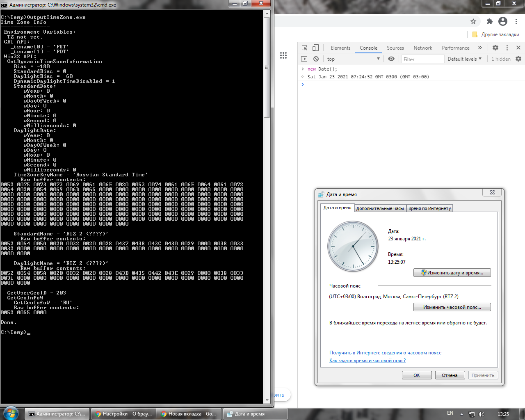
Task: Click the Изменить часовой пояс button
Action: coord(452,307)
